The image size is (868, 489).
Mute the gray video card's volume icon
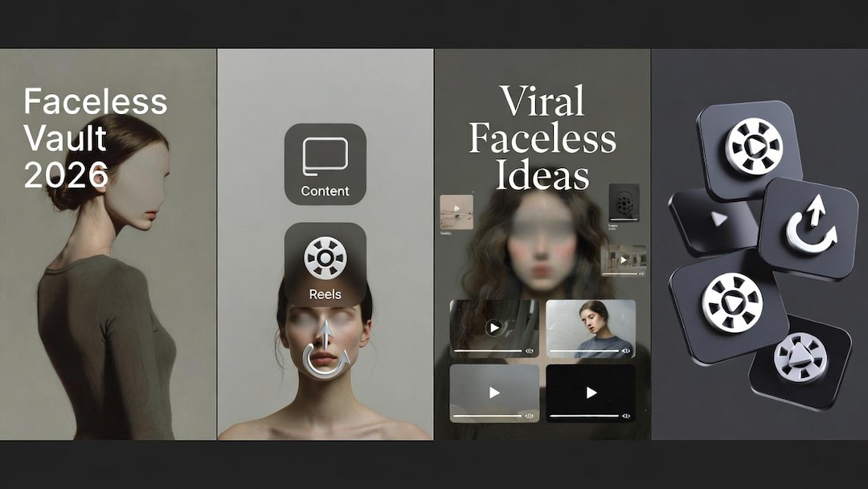click(x=529, y=416)
